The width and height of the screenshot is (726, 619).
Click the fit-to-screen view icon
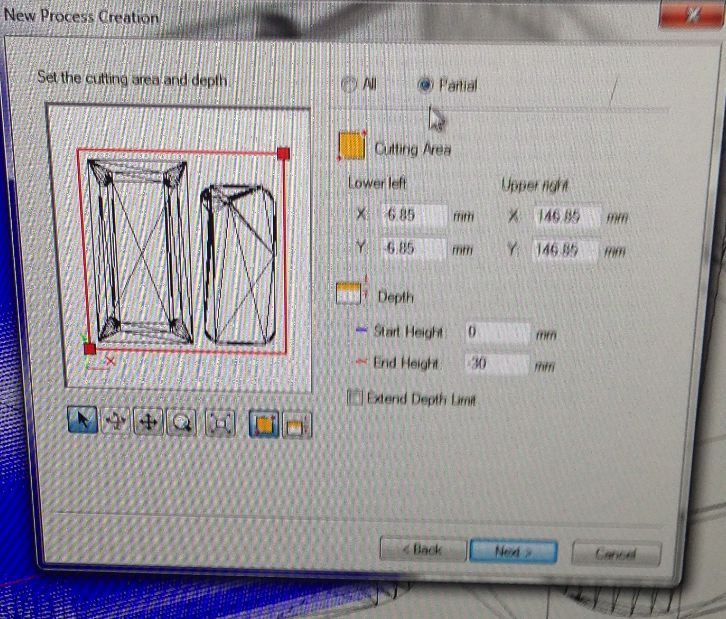[220, 424]
